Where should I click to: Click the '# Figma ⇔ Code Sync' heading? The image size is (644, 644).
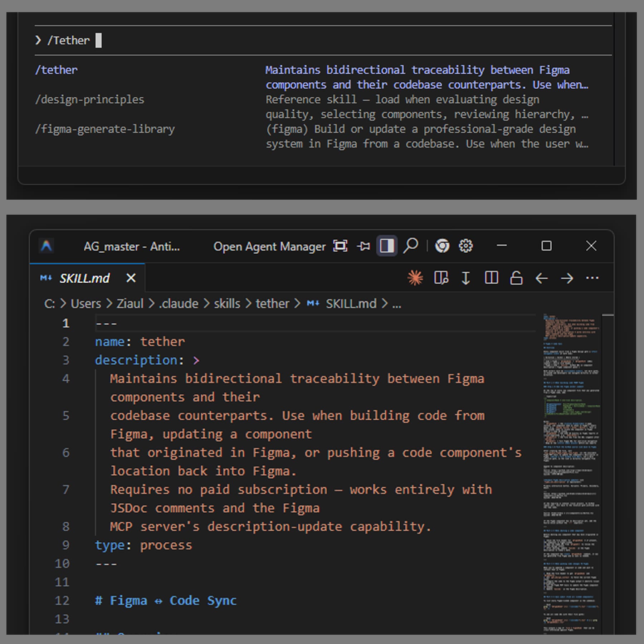tap(166, 600)
